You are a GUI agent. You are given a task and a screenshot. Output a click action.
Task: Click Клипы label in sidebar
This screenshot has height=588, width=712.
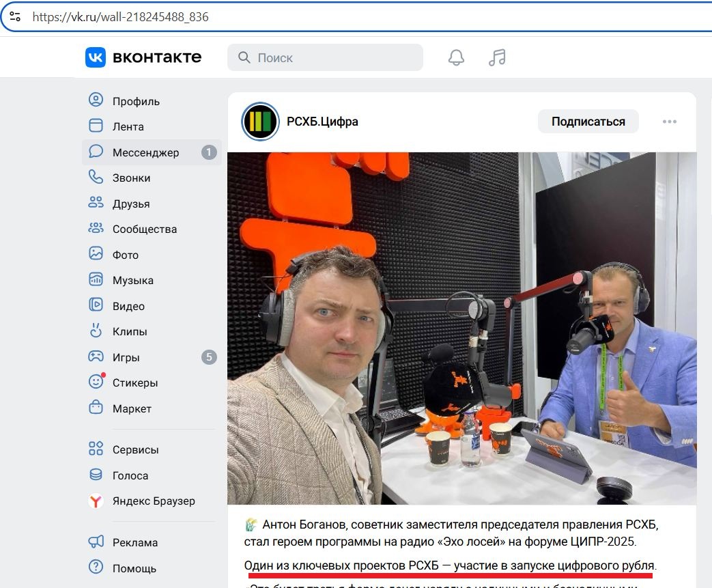pos(130,332)
